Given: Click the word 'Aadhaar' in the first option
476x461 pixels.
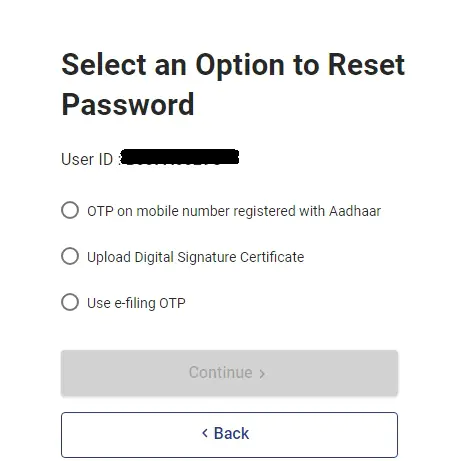Looking at the screenshot, I should point(355,211).
